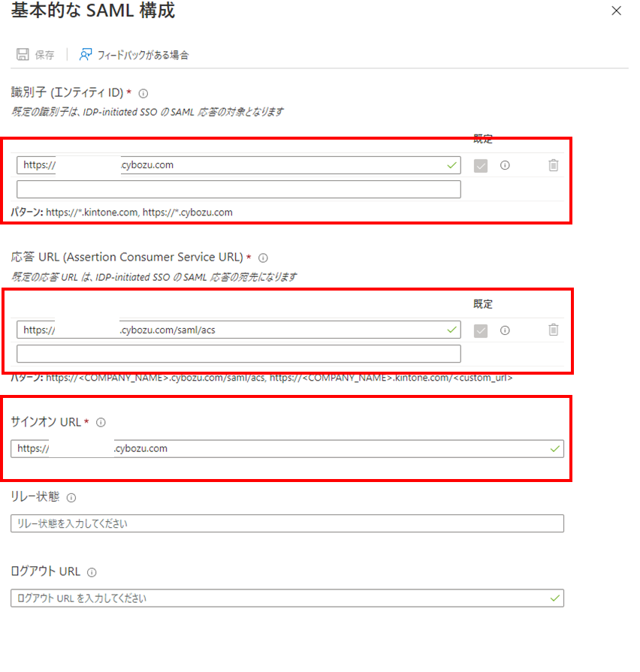
Task: Close the SAML configuration panel
Action: click(x=616, y=11)
